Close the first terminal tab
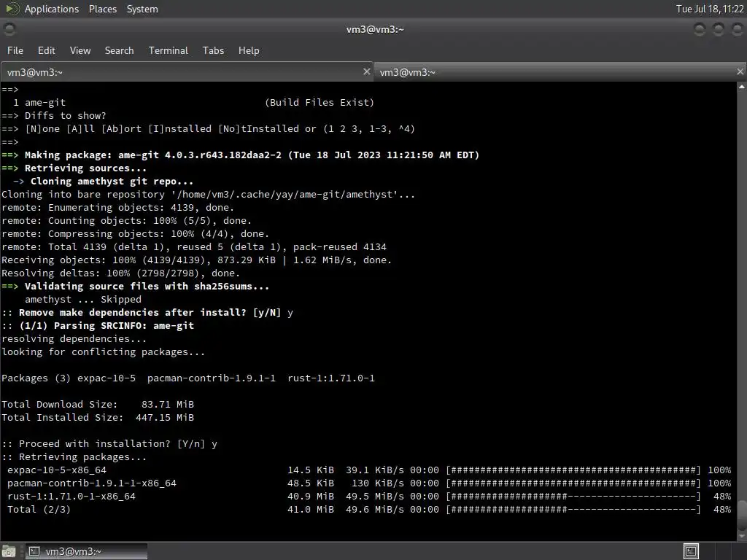The image size is (747, 560). (x=366, y=71)
